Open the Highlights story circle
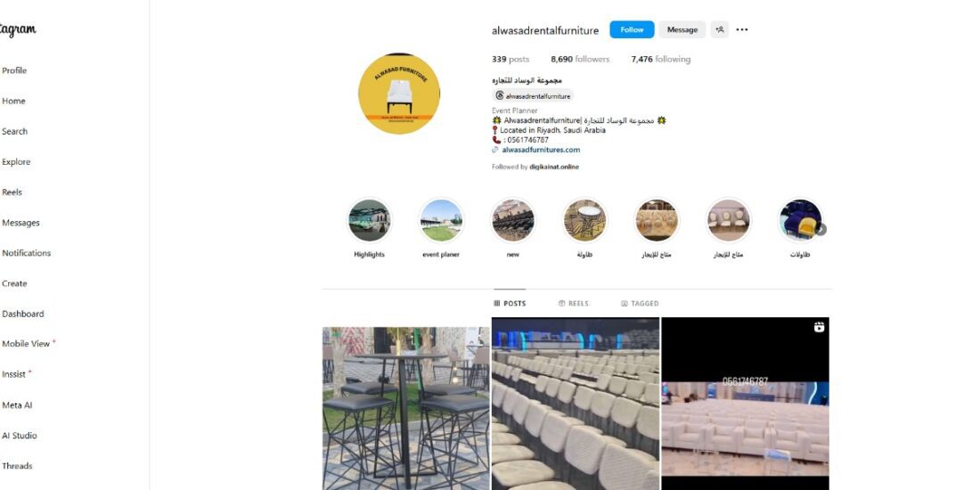Screen dimensions: 980x490 [x=369, y=220]
